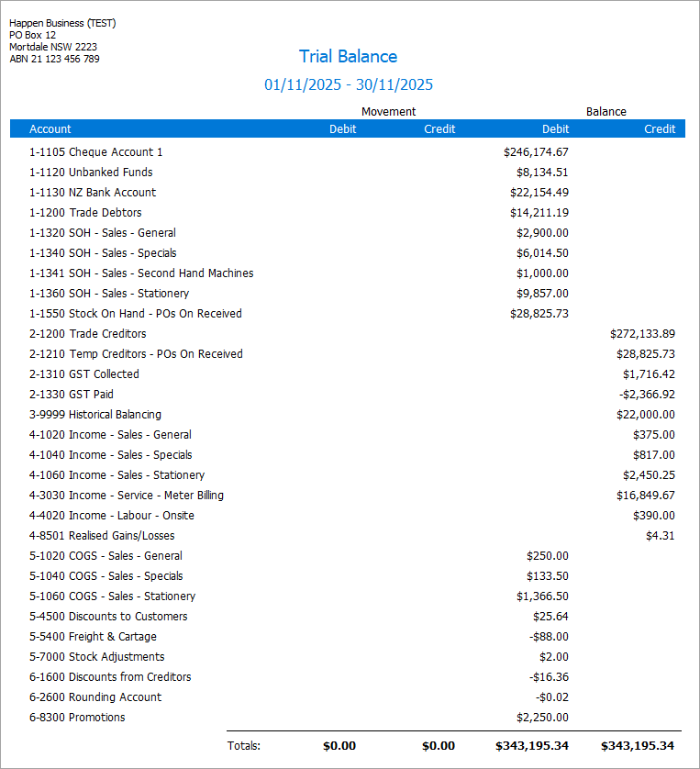Select the 5-7000 Stock Adjustments row
The height and width of the screenshot is (769, 700).
pos(97,656)
